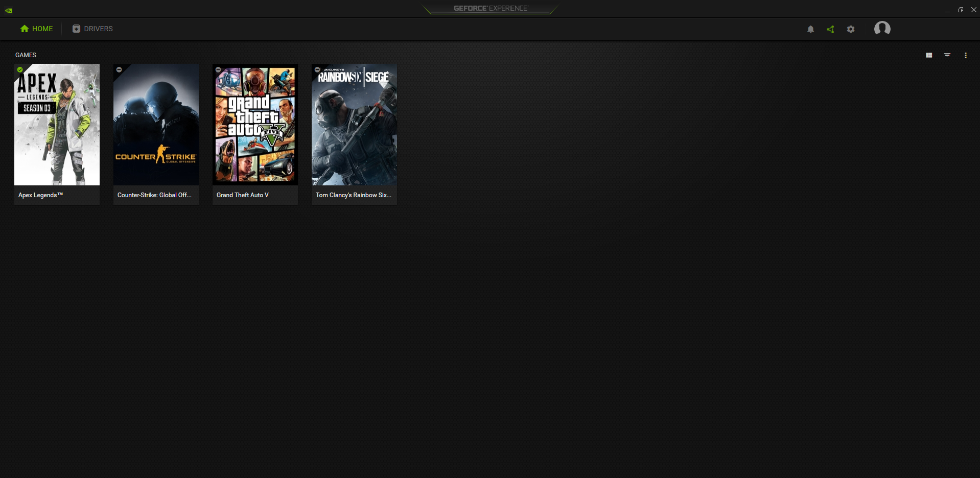The image size is (980, 478).
Task: Expand the three-dot more options menu
Action: click(x=965, y=55)
